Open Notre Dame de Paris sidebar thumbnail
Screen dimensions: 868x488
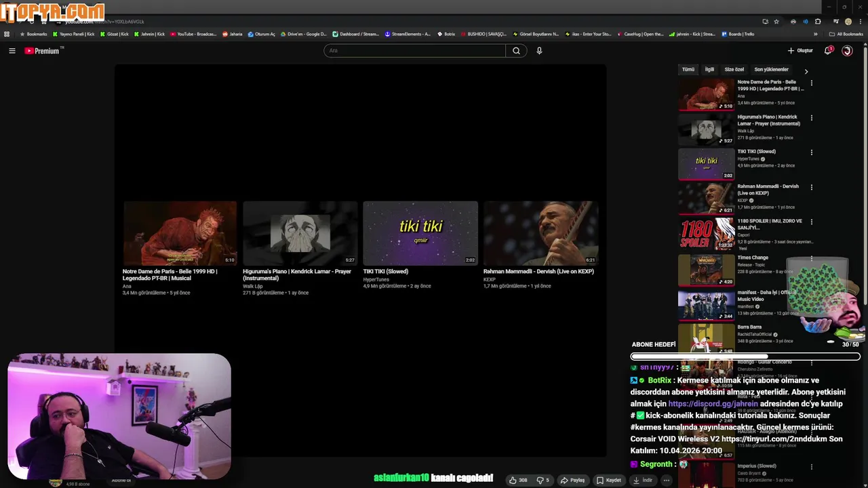coord(706,94)
